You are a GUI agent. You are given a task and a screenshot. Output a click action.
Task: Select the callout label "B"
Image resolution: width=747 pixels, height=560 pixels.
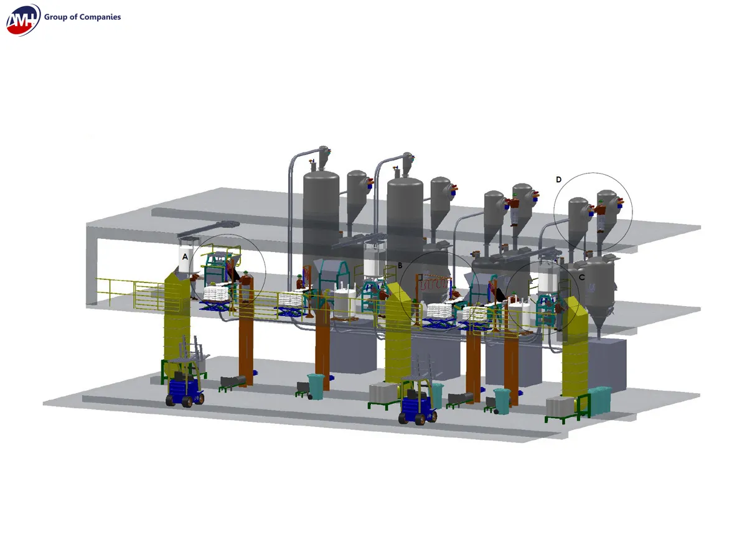point(400,266)
